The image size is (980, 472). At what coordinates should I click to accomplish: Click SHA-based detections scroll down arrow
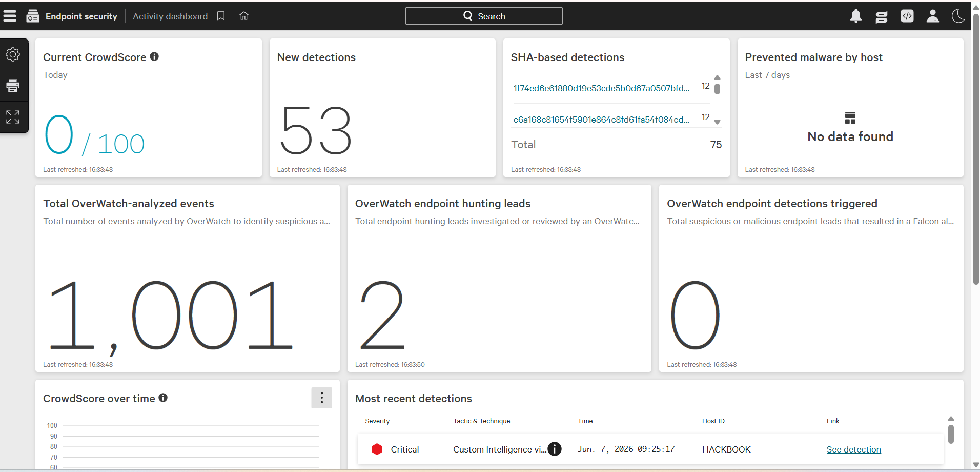(x=718, y=122)
